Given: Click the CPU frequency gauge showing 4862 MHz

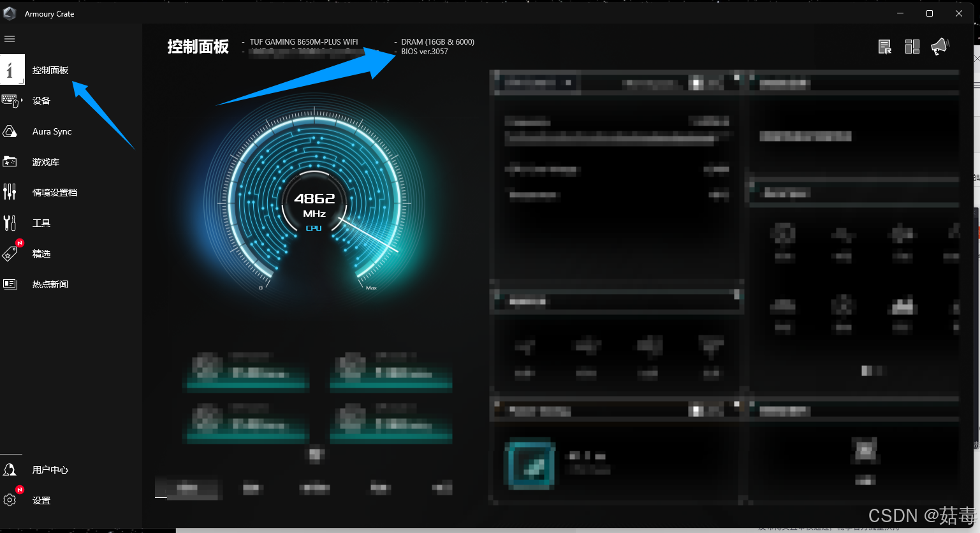Looking at the screenshot, I should click(x=314, y=203).
